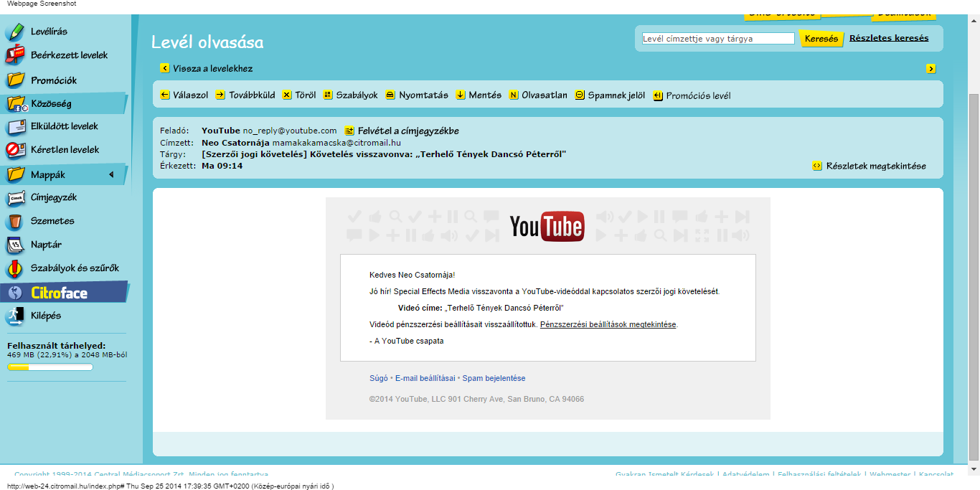Screen dimensions: 980x490
Task: Click the Felvétel a címjegyzékbe link
Action: [408, 131]
